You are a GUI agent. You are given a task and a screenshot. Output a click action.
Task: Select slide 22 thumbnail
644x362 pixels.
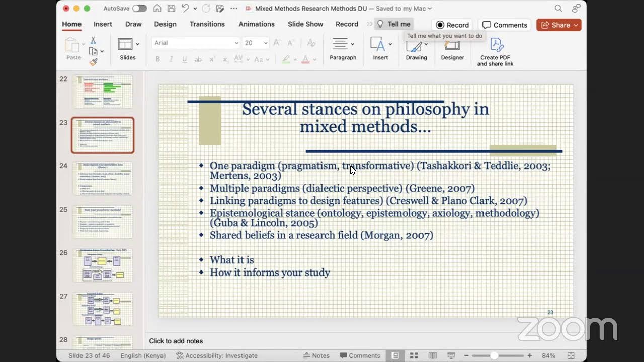point(103,92)
